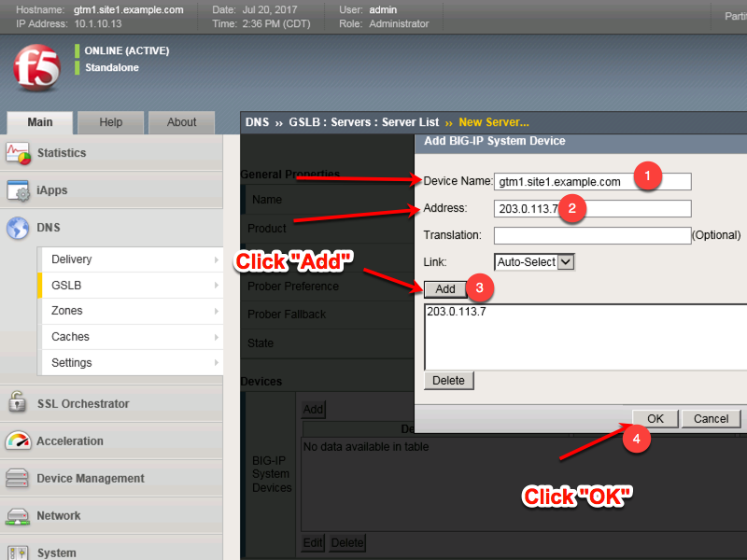
Task: Open the Zones submenu under DNS
Action: 133,311
